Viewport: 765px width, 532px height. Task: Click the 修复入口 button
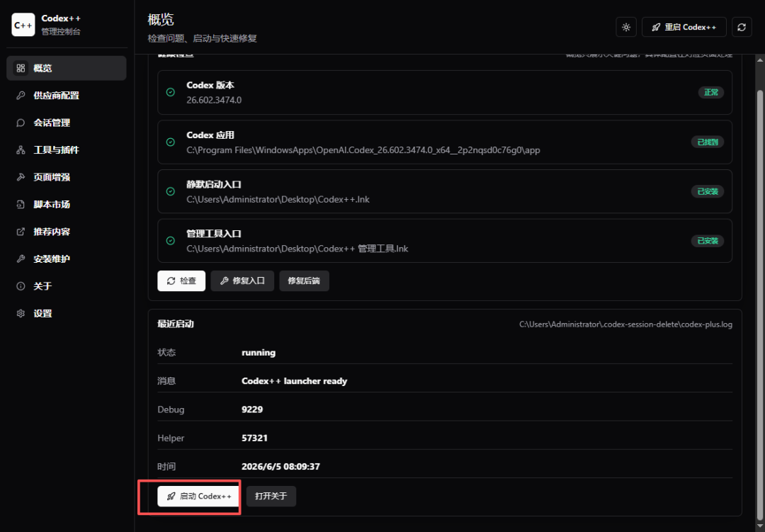[242, 281]
